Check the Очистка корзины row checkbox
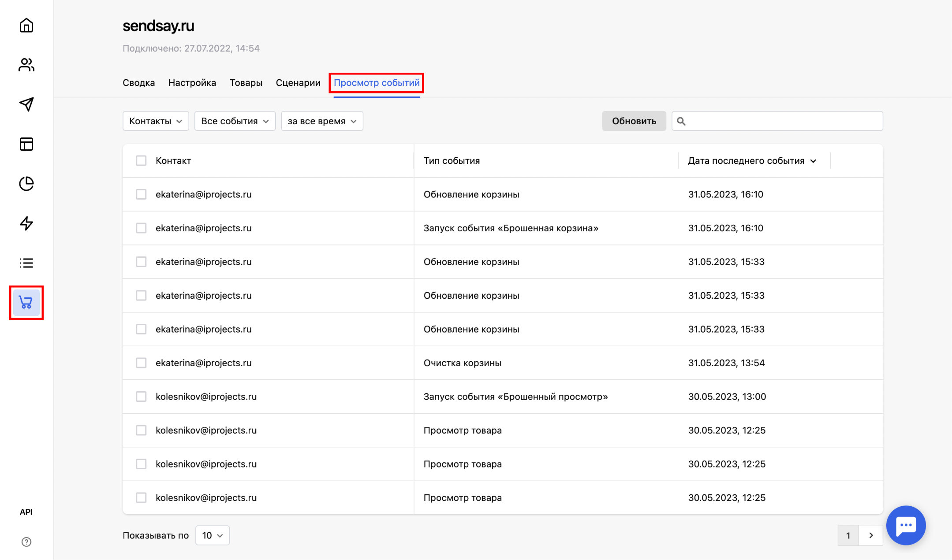 [x=141, y=363]
